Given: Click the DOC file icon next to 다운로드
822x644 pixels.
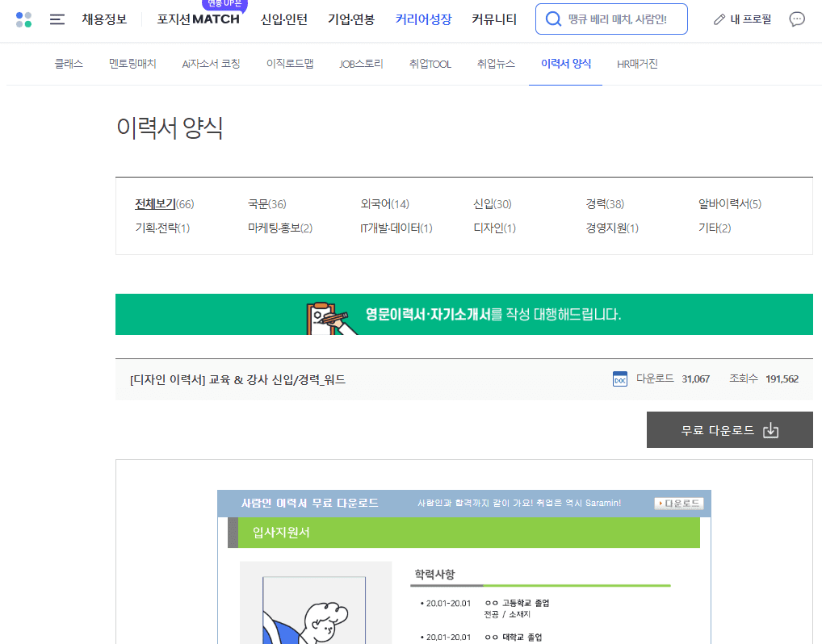Looking at the screenshot, I should pyautogui.click(x=619, y=378).
